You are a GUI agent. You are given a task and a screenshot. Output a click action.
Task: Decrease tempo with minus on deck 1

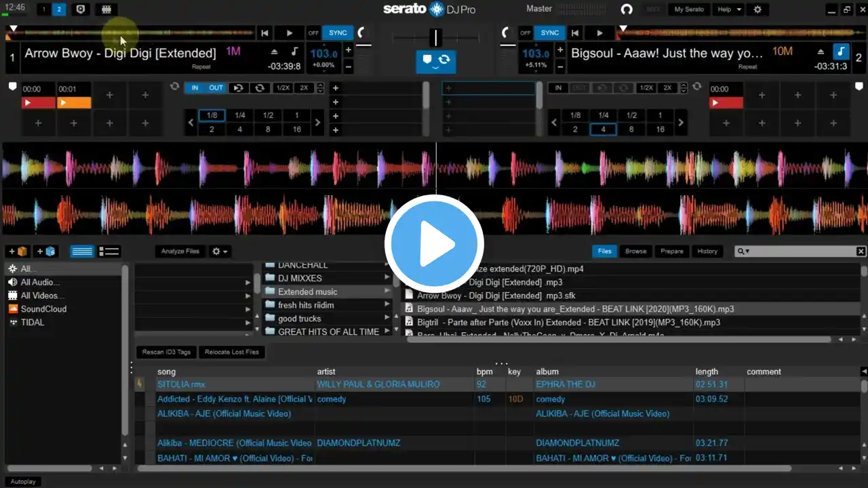click(349, 66)
